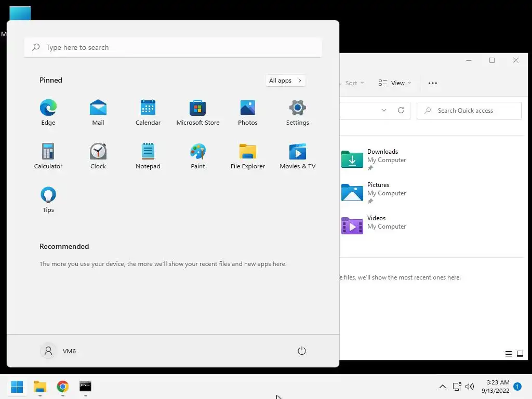Click the Pinned section heading
The width and height of the screenshot is (532, 399).
(x=51, y=80)
